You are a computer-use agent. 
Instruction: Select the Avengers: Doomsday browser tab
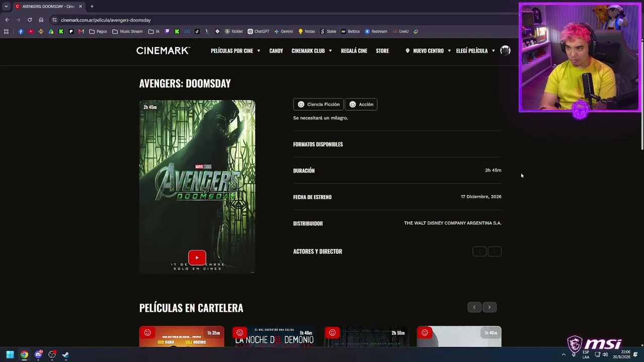[48, 7]
